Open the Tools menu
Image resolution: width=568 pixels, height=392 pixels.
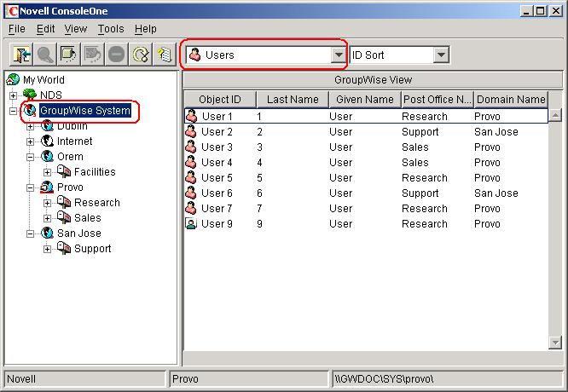111,29
